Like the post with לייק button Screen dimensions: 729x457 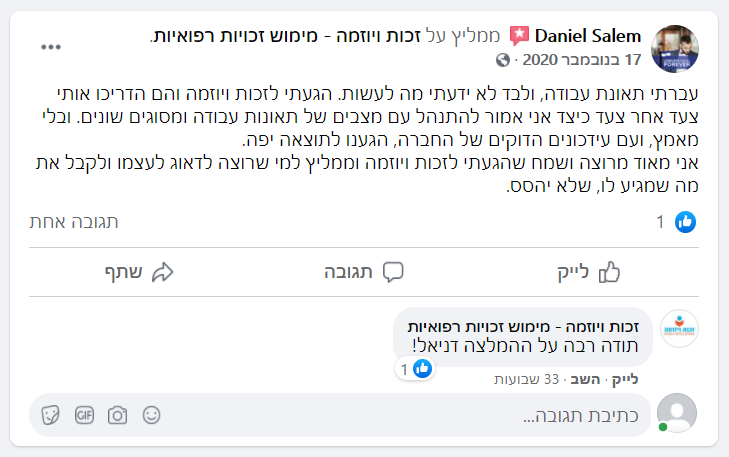pyautogui.click(x=589, y=272)
